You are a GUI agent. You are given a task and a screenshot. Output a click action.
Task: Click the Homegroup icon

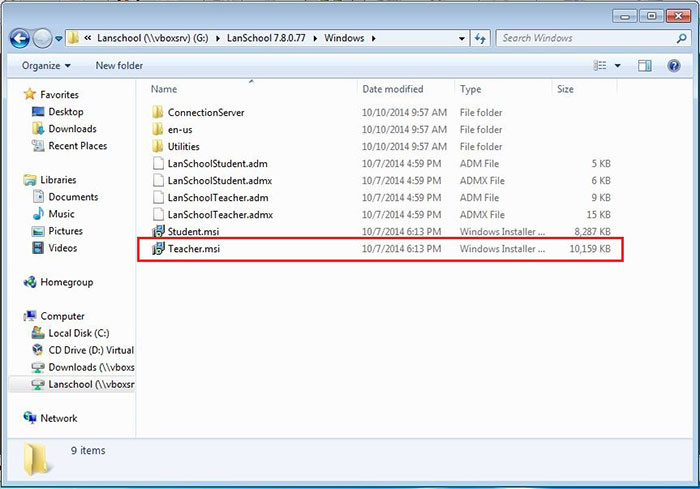[x=30, y=282]
